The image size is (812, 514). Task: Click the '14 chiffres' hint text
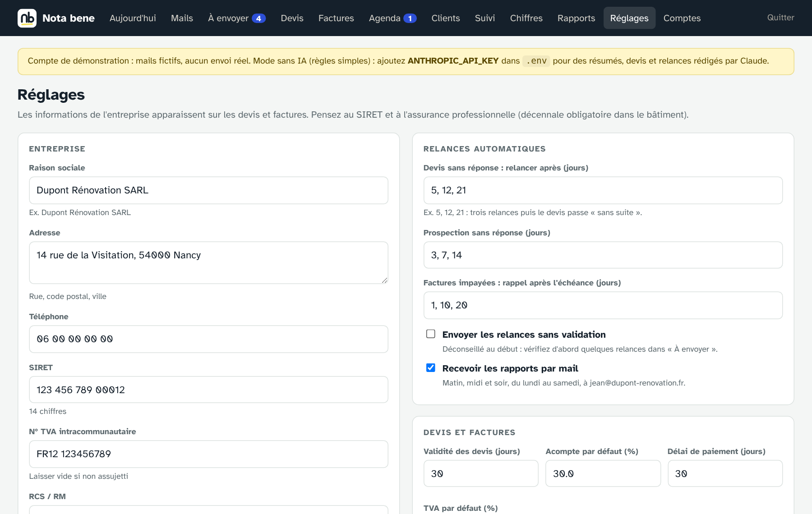click(x=47, y=411)
